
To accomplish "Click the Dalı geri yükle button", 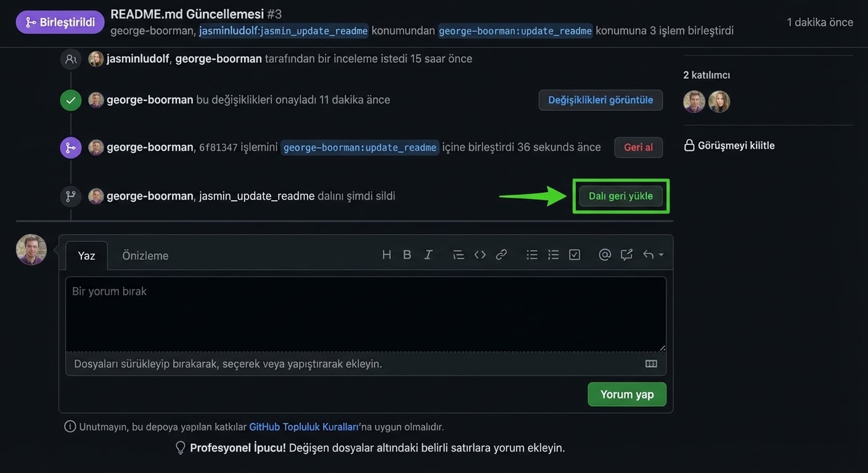I will (621, 195).
